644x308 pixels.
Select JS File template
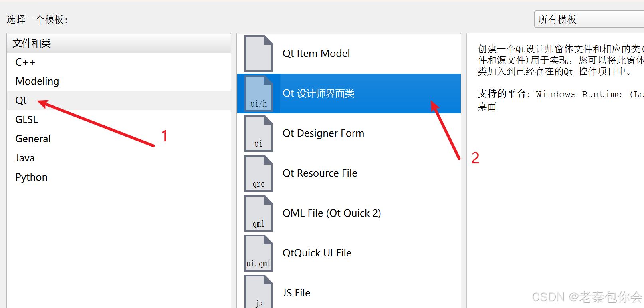[349, 291]
